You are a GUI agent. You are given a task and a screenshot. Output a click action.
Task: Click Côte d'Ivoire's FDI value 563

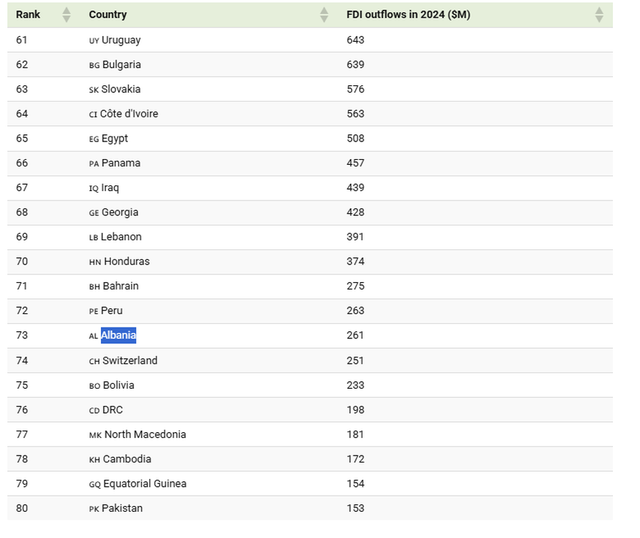pyautogui.click(x=355, y=113)
